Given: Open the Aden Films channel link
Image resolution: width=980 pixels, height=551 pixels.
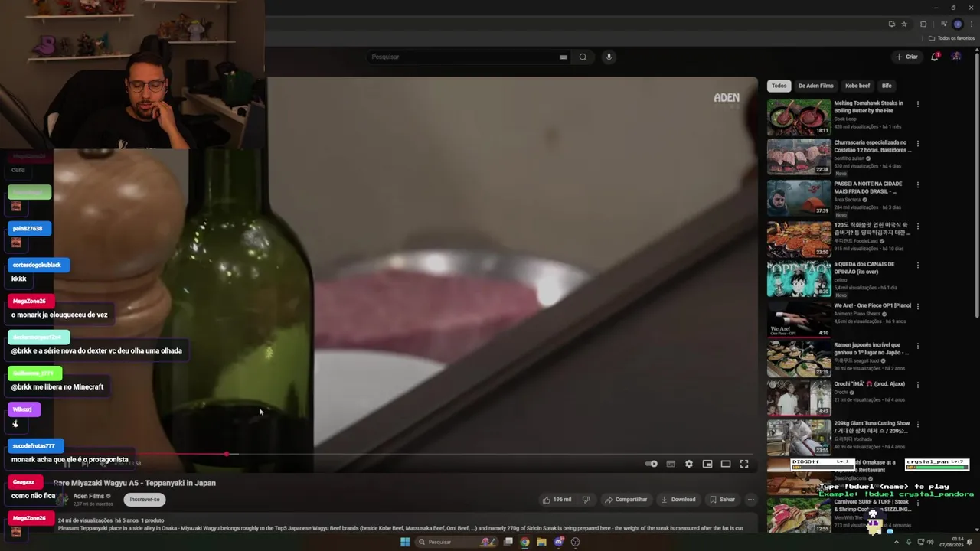Looking at the screenshot, I should tap(88, 496).
